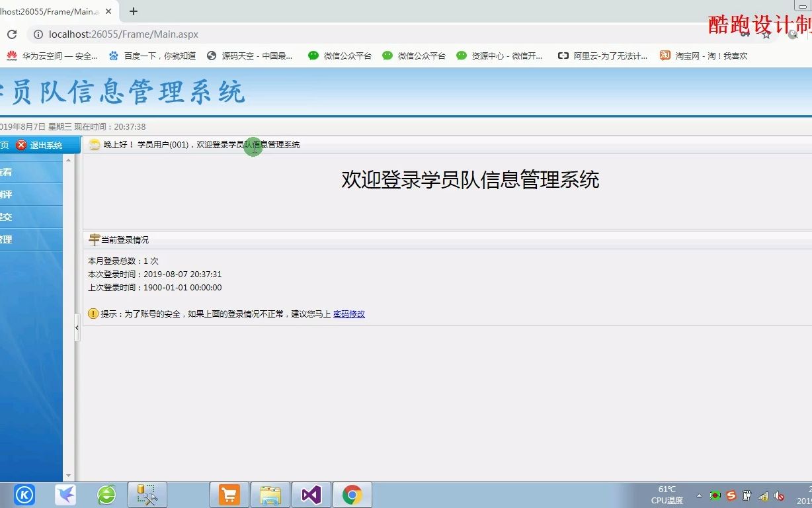The image size is (812, 508).
Task: Launch Chrome from the taskbar
Action: (x=352, y=494)
